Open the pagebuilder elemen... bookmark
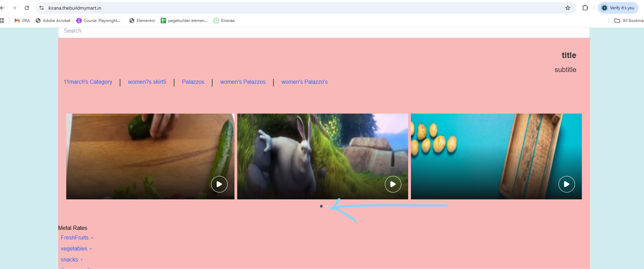 [184, 21]
